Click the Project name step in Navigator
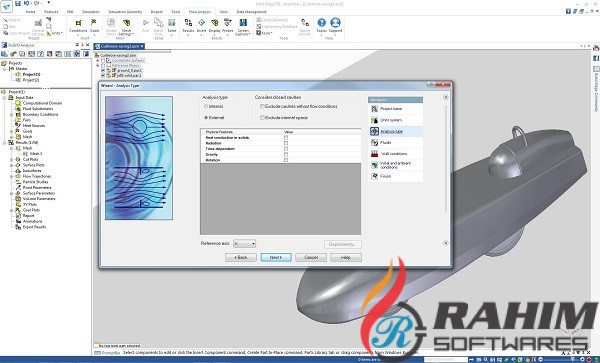The image size is (600, 363). pyautogui.click(x=396, y=109)
